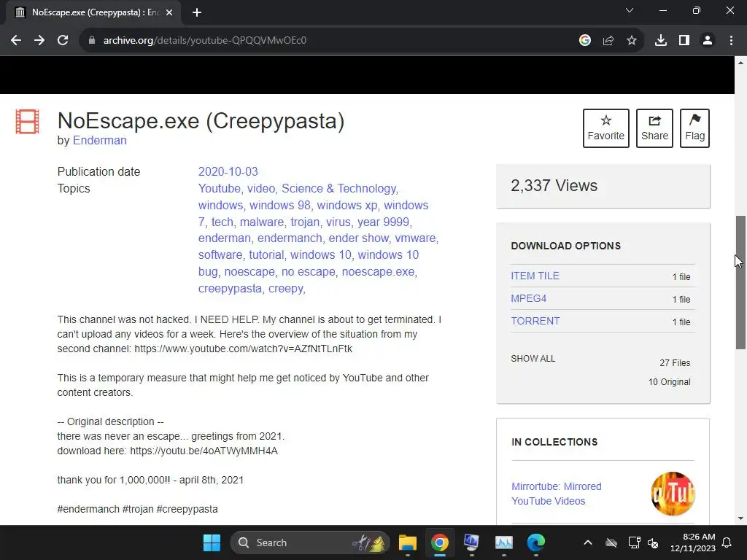View site information padlock icon

[91, 41]
